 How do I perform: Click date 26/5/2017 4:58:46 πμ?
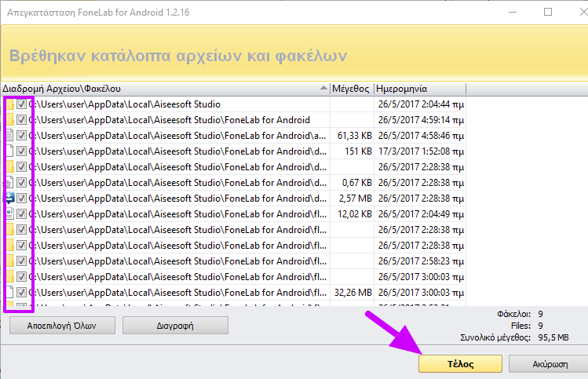[421, 136]
